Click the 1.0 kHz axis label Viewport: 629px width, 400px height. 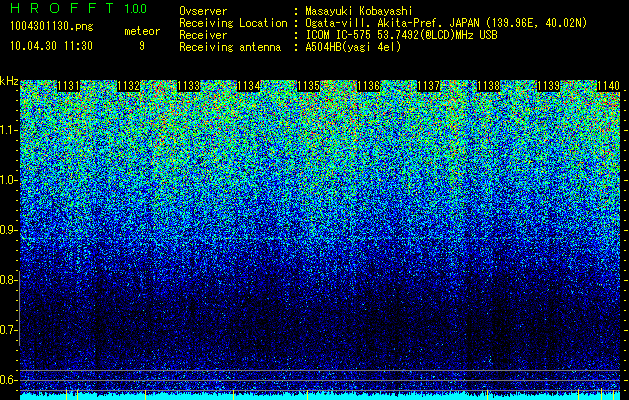(x=8, y=180)
